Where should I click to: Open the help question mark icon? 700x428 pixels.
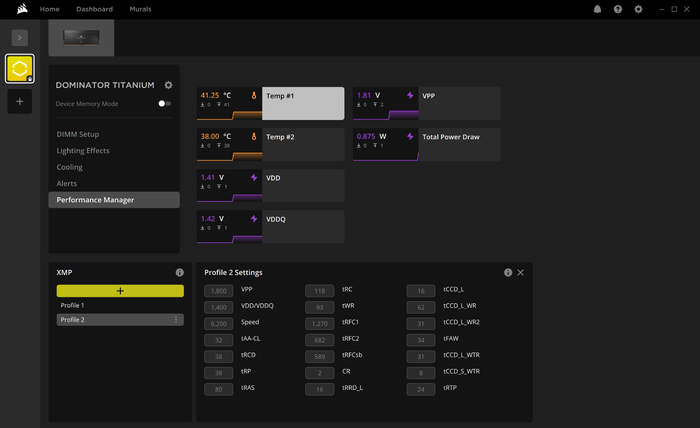[x=618, y=9]
